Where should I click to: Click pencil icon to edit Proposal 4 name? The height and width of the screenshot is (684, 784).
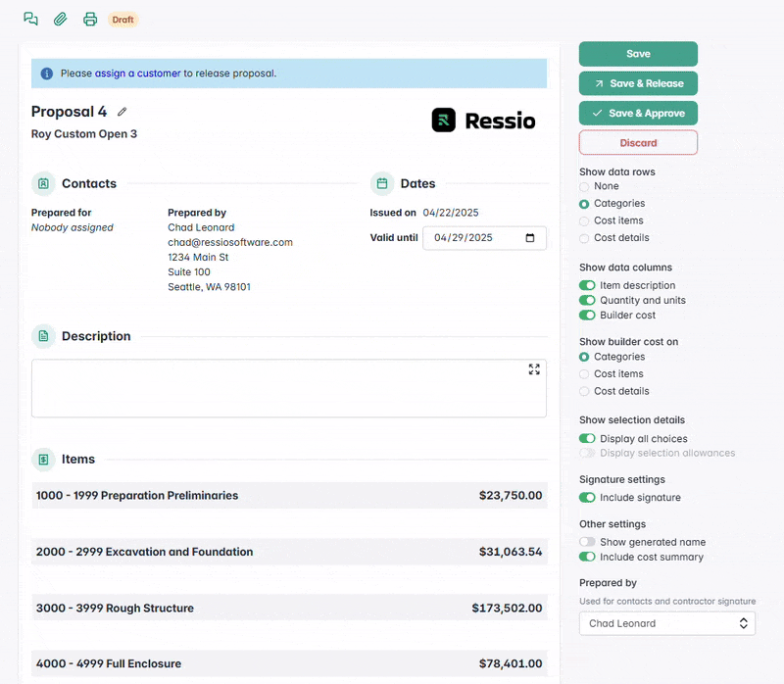coord(122,112)
